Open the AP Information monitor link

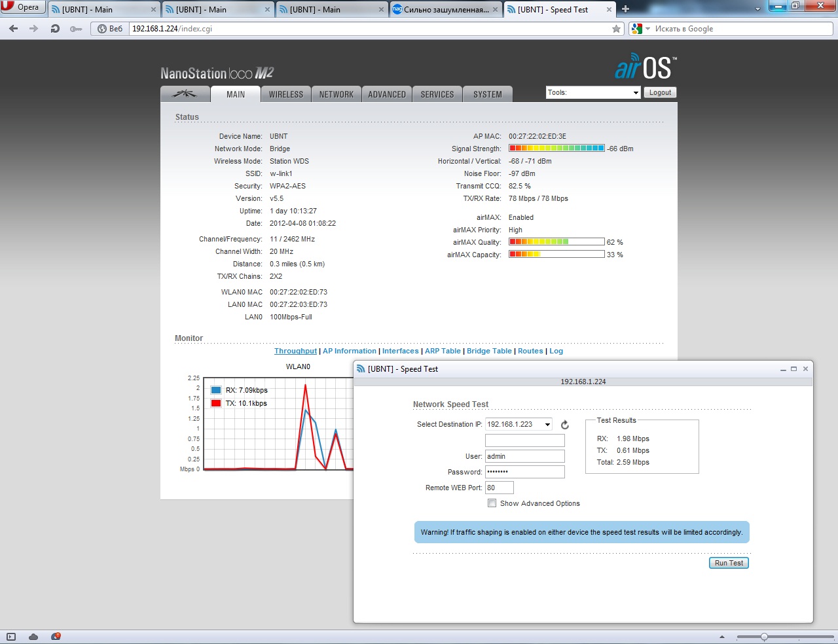tap(350, 351)
